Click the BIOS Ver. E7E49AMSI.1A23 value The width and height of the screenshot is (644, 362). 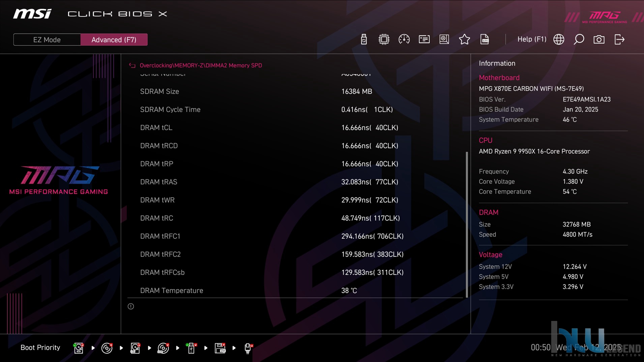coord(586,99)
